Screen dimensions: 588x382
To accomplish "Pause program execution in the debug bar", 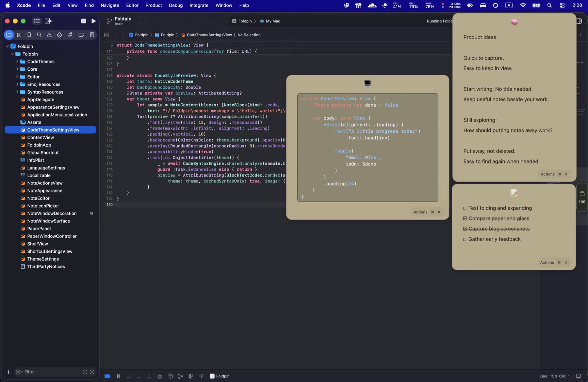I will 118,376.
